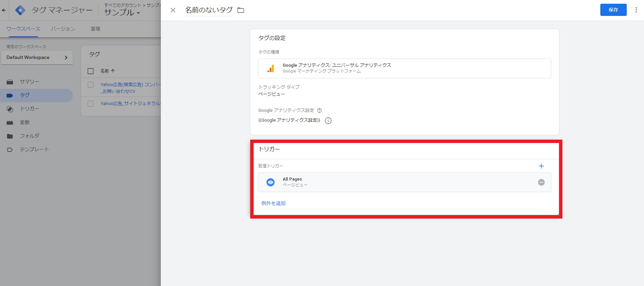
Task: Open the Yahoo広告(検索広告) コンバージョン tag
Action: pyautogui.click(x=130, y=88)
